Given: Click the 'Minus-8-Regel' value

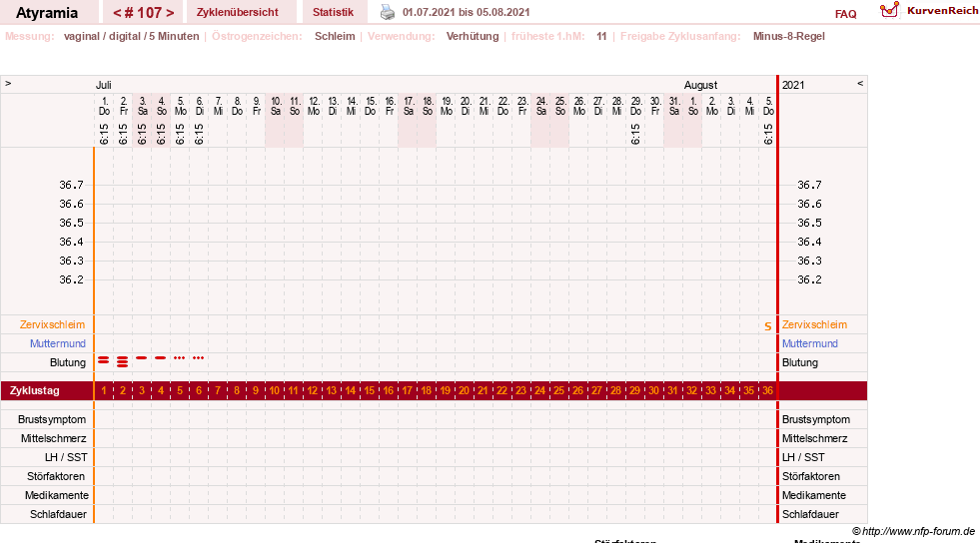Looking at the screenshot, I should tap(789, 36).
